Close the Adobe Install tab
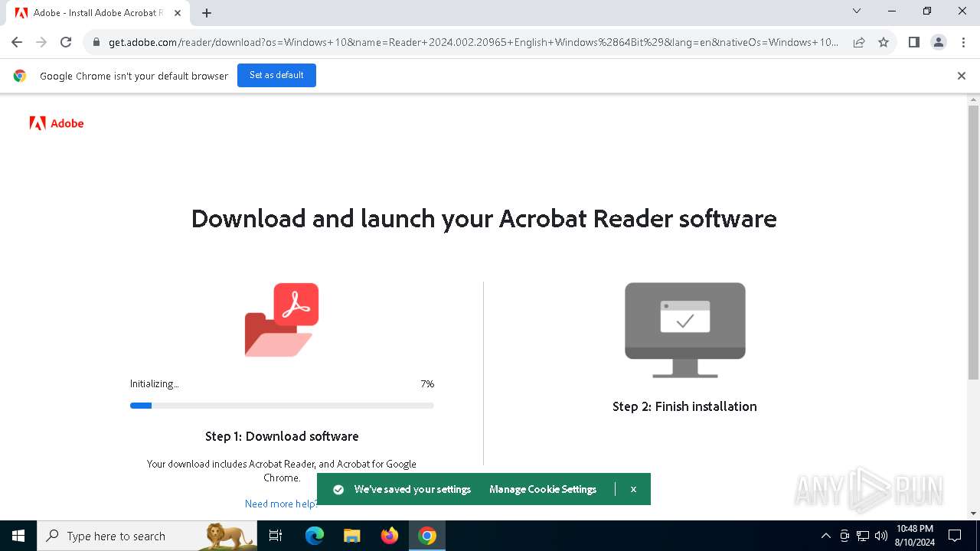The width and height of the screenshot is (980, 551). click(x=178, y=13)
